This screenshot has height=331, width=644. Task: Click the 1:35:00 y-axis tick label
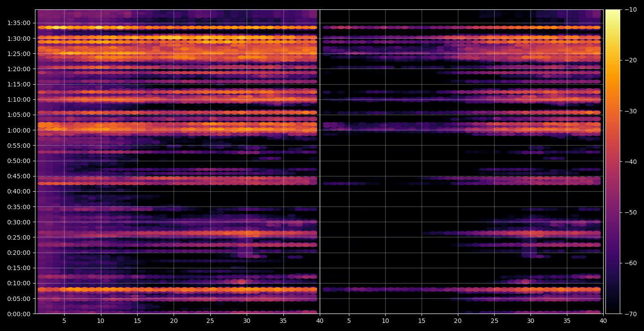(20, 23)
